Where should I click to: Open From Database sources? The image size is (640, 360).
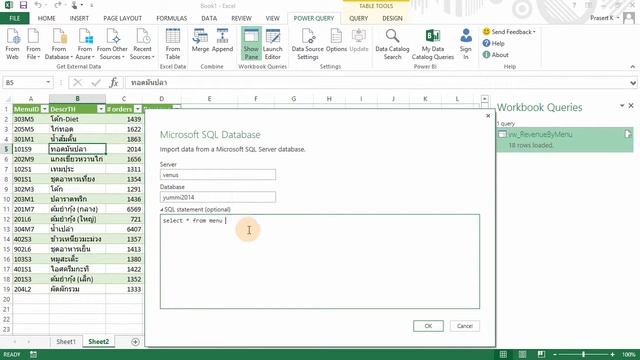pyautogui.click(x=59, y=44)
